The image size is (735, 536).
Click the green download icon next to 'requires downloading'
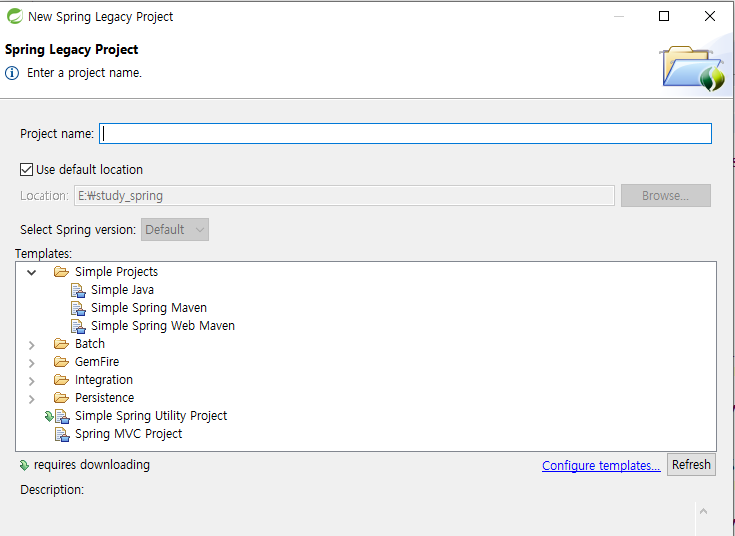(x=24, y=465)
